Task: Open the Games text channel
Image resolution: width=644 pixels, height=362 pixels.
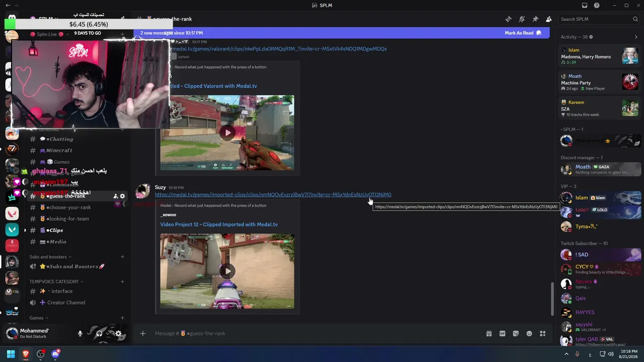Action: [x=77, y=162]
